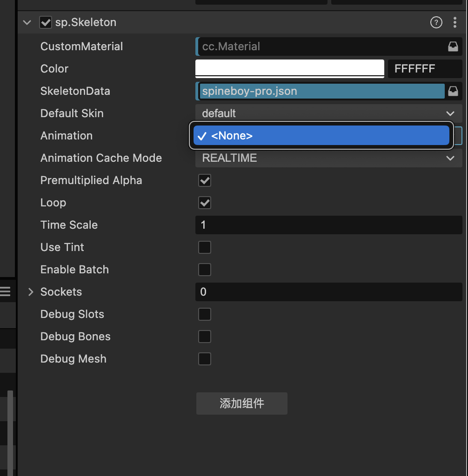The height and width of the screenshot is (476, 468).
Task: Click SkeletonData asset picker icon
Action: (x=453, y=91)
